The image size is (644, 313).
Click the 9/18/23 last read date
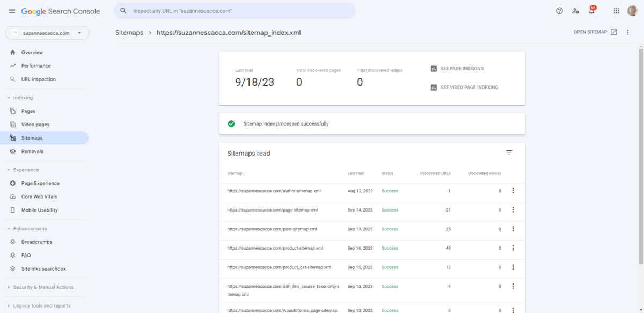click(255, 82)
